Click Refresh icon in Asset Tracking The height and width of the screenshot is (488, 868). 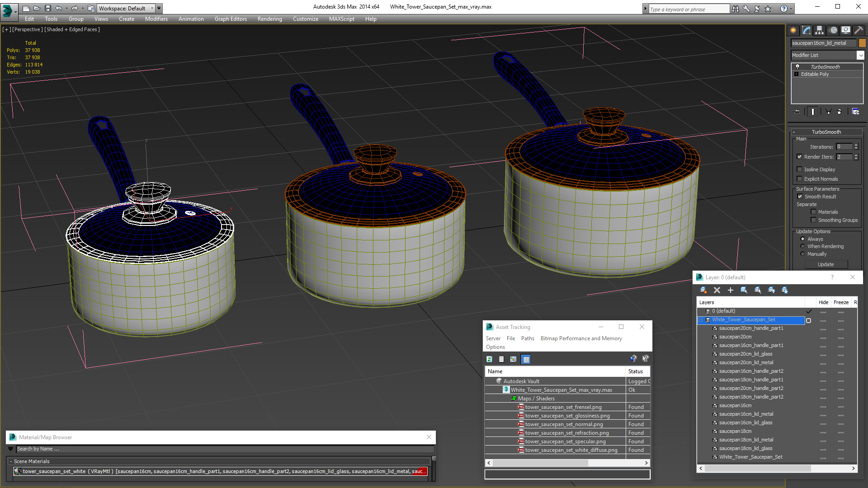tap(489, 359)
